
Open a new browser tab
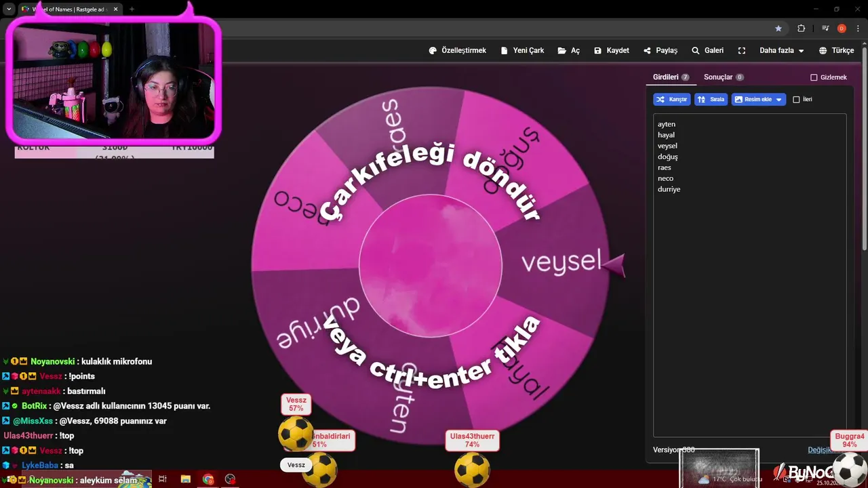click(132, 9)
